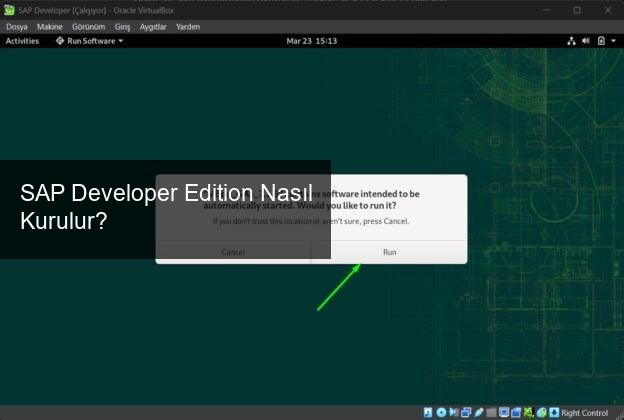Open the Makine menu
Image resolution: width=624 pixels, height=420 pixels.
click(50, 27)
